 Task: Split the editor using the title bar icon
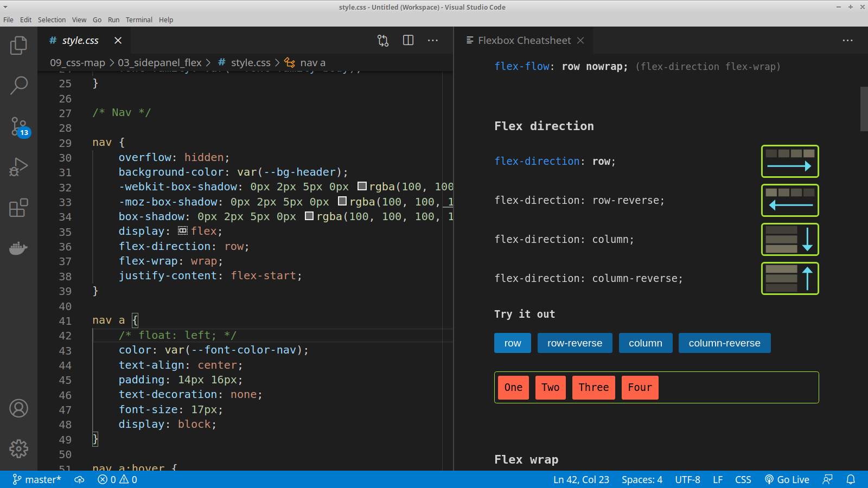click(x=407, y=40)
